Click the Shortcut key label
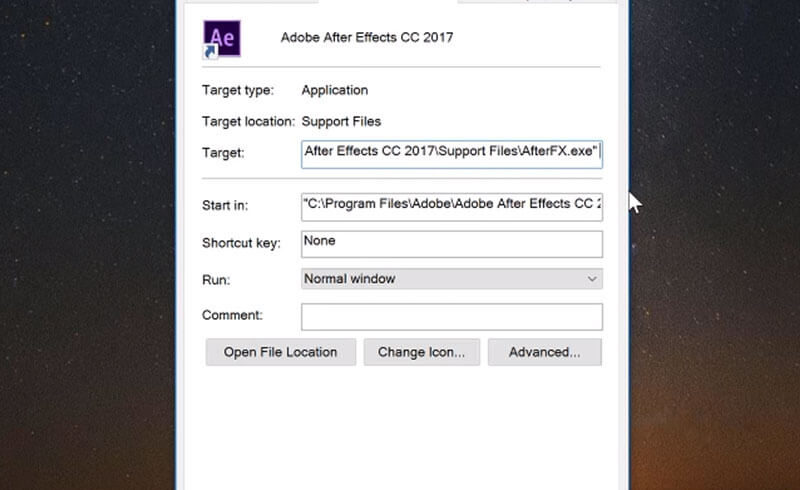Image resolution: width=800 pixels, height=490 pixels. click(x=241, y=243)
